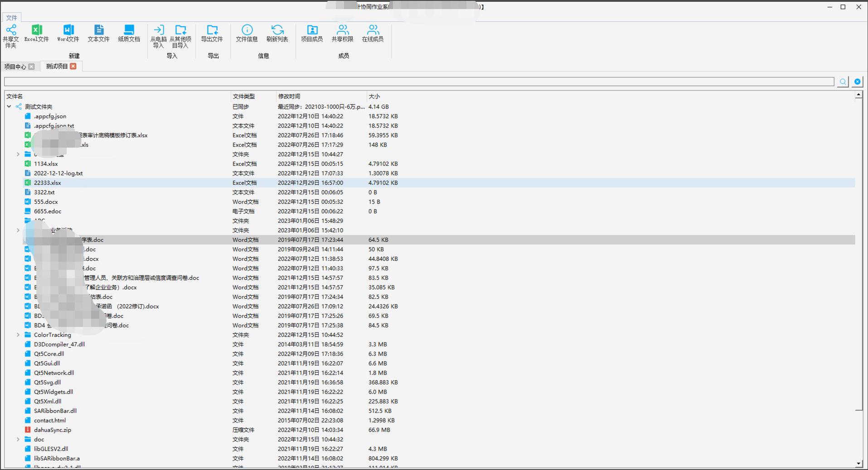Select the libSARibbonBar.a file
868x470 pixels.
57,458
